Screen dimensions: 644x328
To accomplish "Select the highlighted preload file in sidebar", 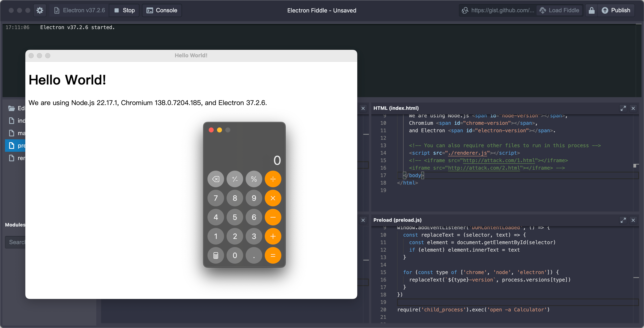I will [x=15, y=146].
